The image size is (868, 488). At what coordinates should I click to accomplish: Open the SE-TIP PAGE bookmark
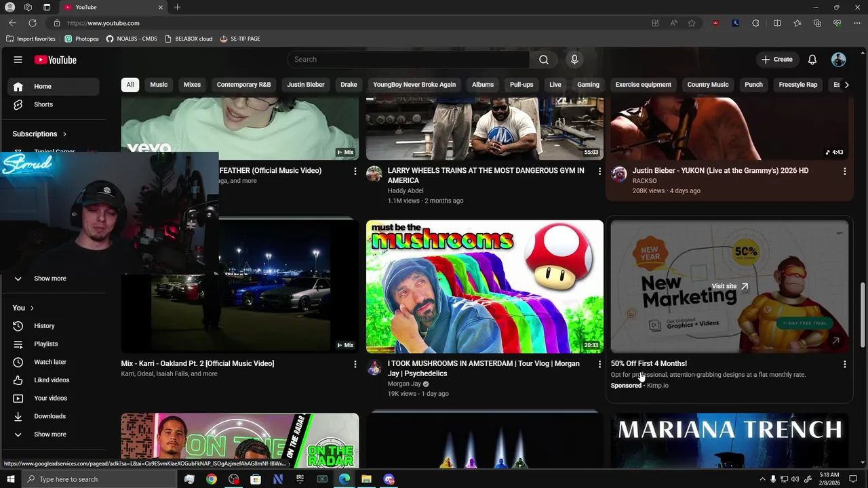click(x=240, y=39)
